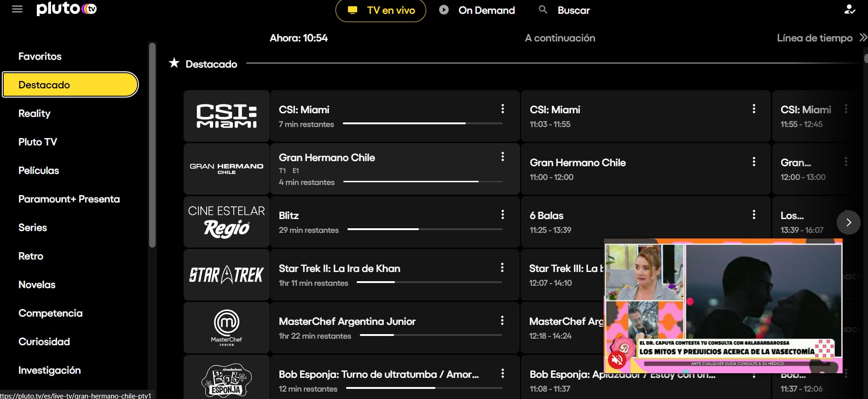Screen dimensions: 868x399
Task: Select Curiosidad category
Action: click(x=44, y=341)
